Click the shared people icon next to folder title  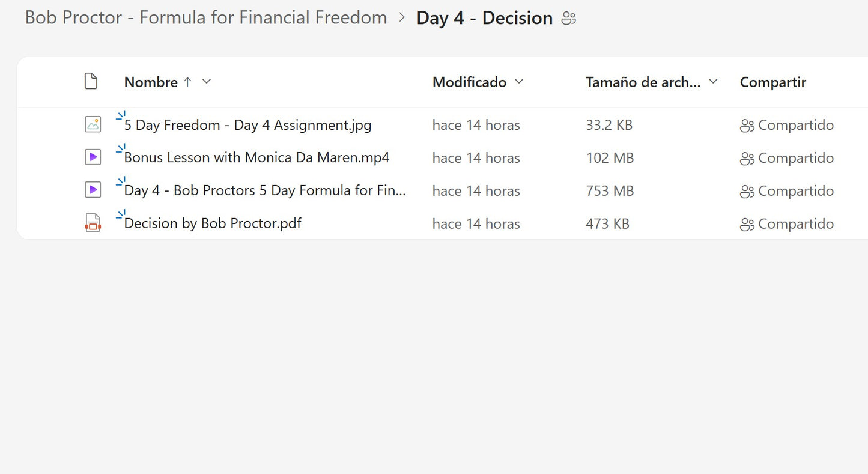click(x=568, y=19)
